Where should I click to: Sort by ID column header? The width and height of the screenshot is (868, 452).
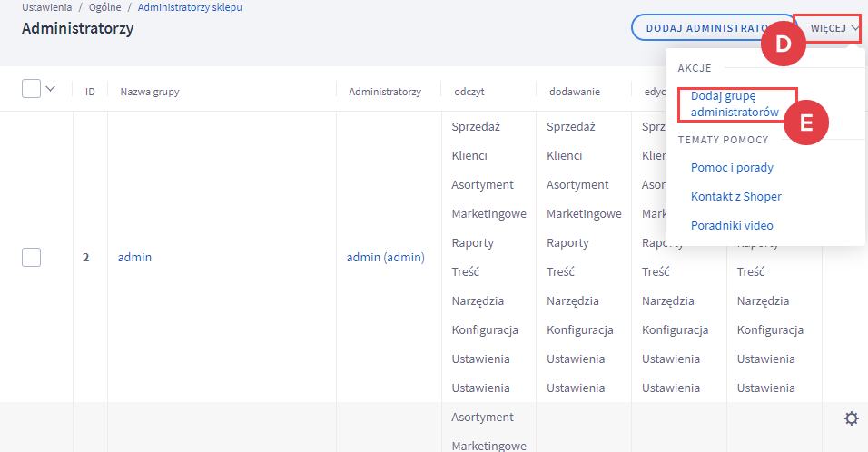click(x=90, y=92)
